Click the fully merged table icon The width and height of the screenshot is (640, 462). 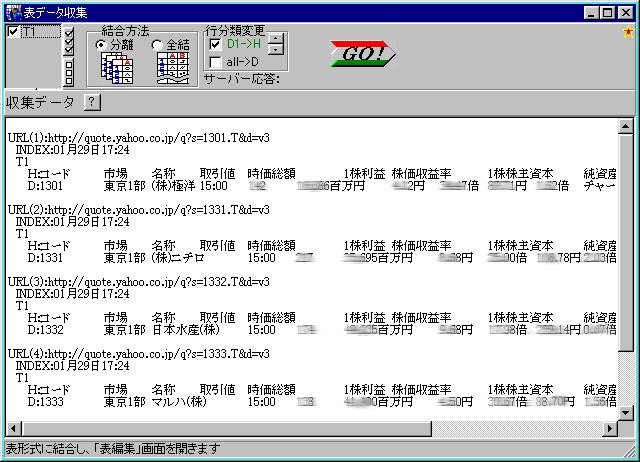click(173, 68)
